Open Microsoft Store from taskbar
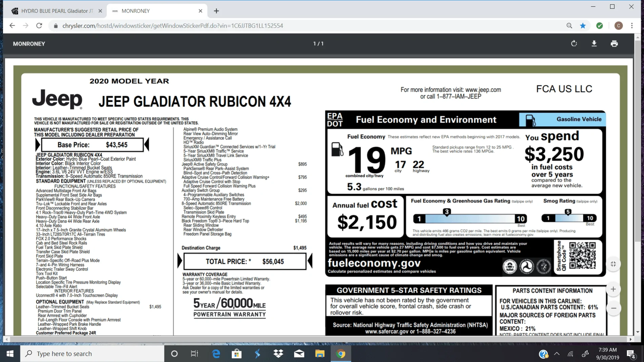The width and height of the screenshot is (644, 362). pos(237,354)
